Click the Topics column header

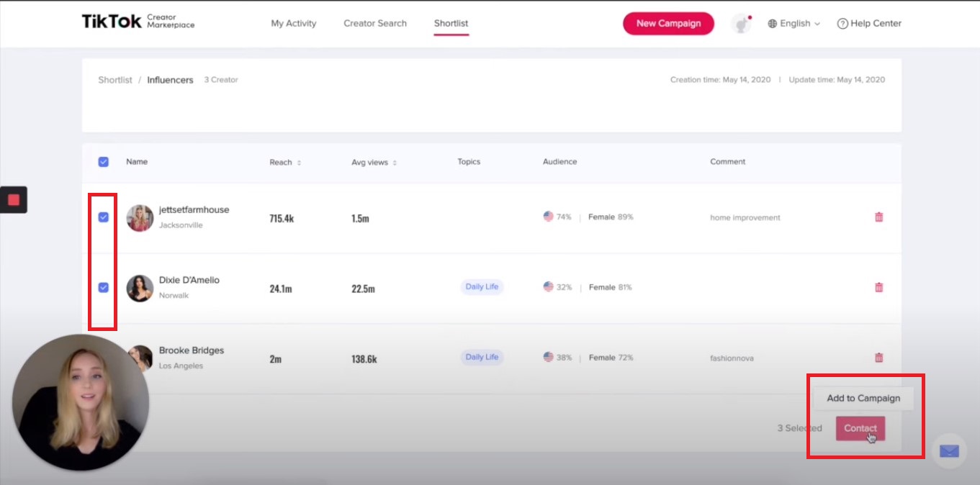(469, 162)
